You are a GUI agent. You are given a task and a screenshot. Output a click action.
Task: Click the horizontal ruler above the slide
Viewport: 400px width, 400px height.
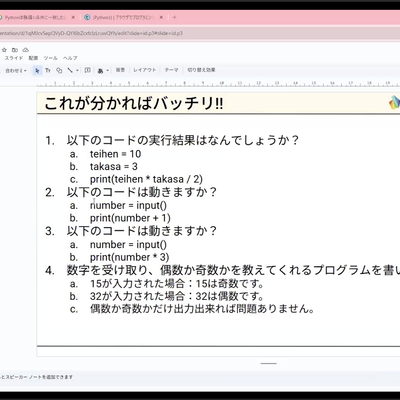[218, 84]
